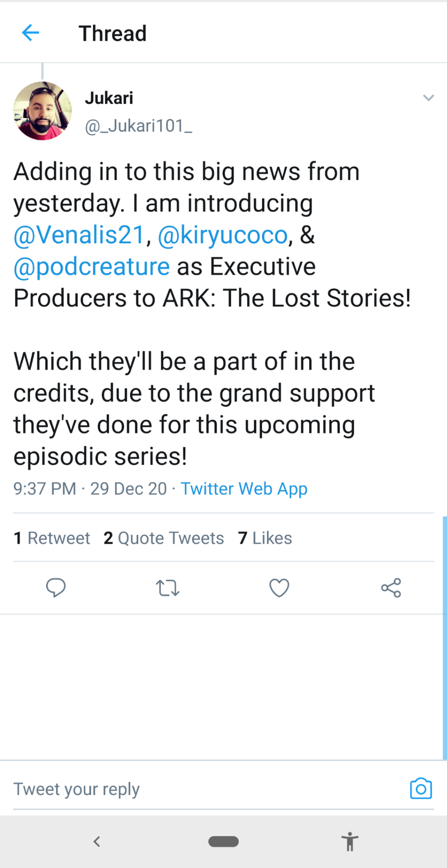Open the 2 Quote Tweets list

click(x=164, y=538)
